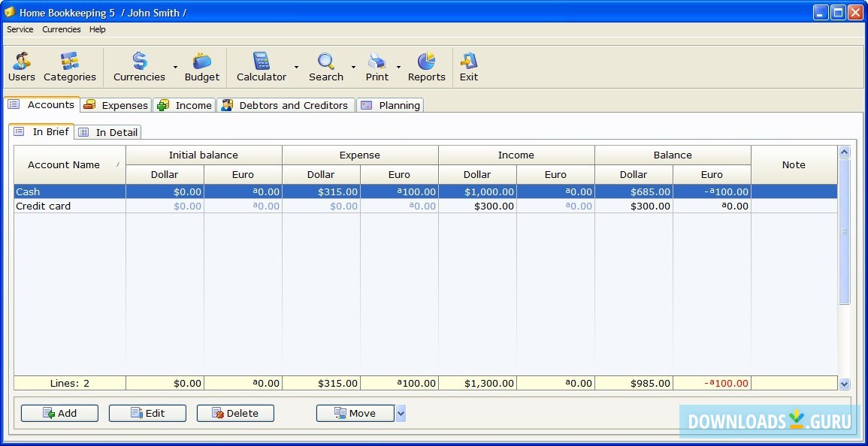Switch to the In Detail view tab
The image size is (868, 446).
(107, 131)
